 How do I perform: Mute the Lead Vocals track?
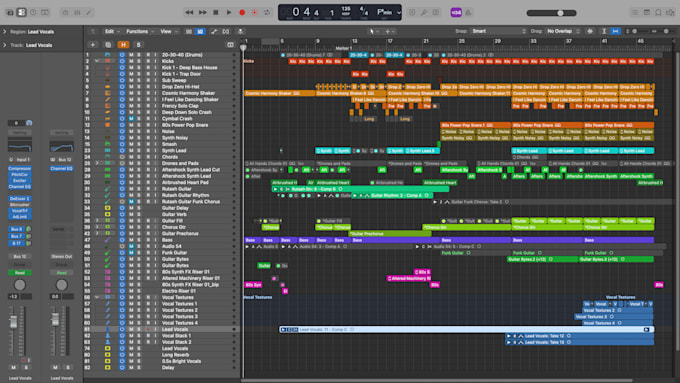[x=131, y=329]
